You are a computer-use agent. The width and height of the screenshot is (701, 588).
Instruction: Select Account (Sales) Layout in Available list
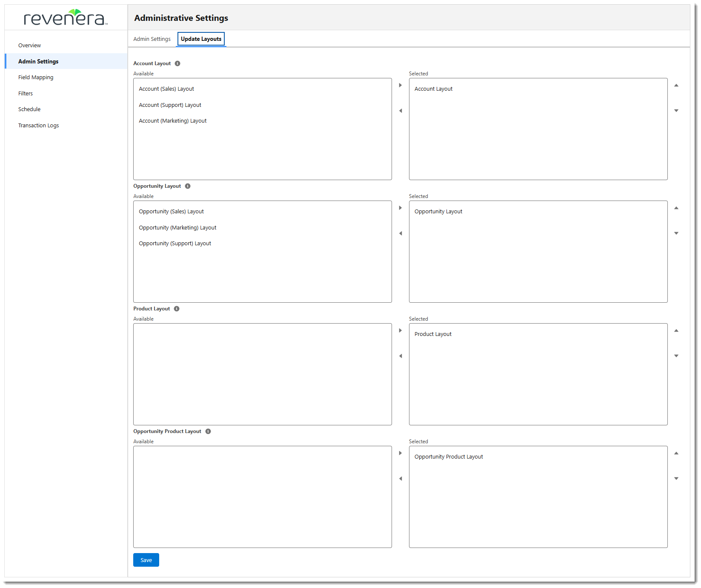166,89
